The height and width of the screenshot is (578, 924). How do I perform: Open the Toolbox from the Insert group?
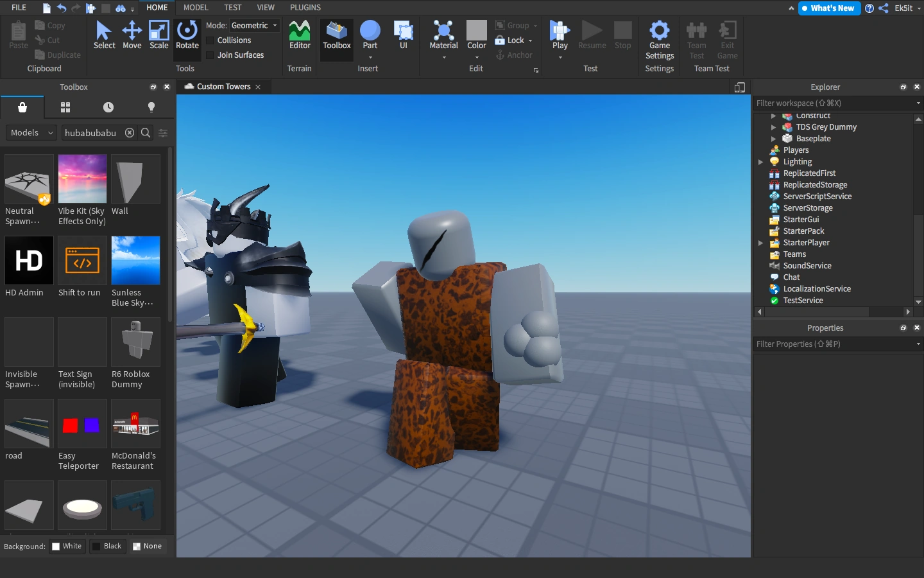[336, 35]
